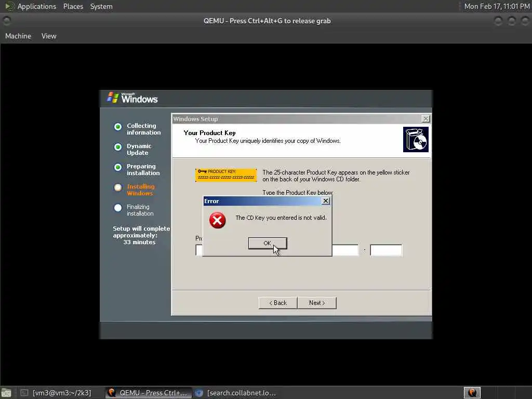Viewport: 532px width, 399px height.
Task: Close the QEMU window
Action: click(x=525, y=21)
